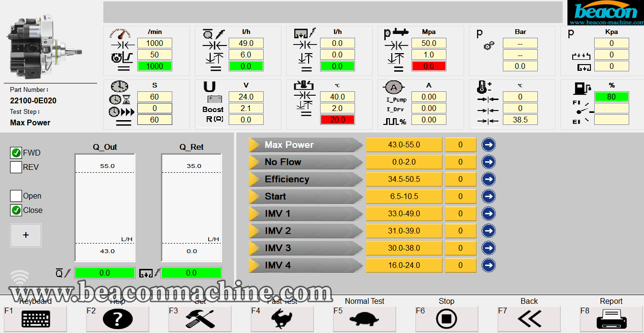This screenshot has width=644, height=333.
Task: Click the IMV 4 range cell 16.0-24.0
Action: coord(404,266)
